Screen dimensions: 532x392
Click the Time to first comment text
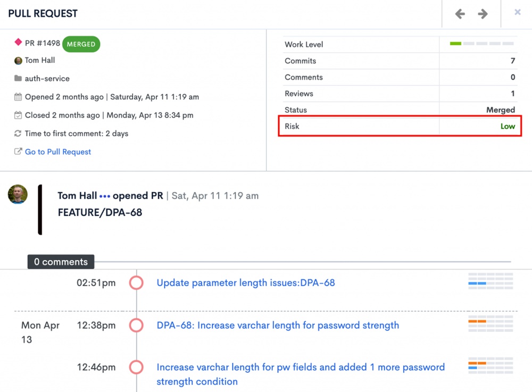[77, 134]
